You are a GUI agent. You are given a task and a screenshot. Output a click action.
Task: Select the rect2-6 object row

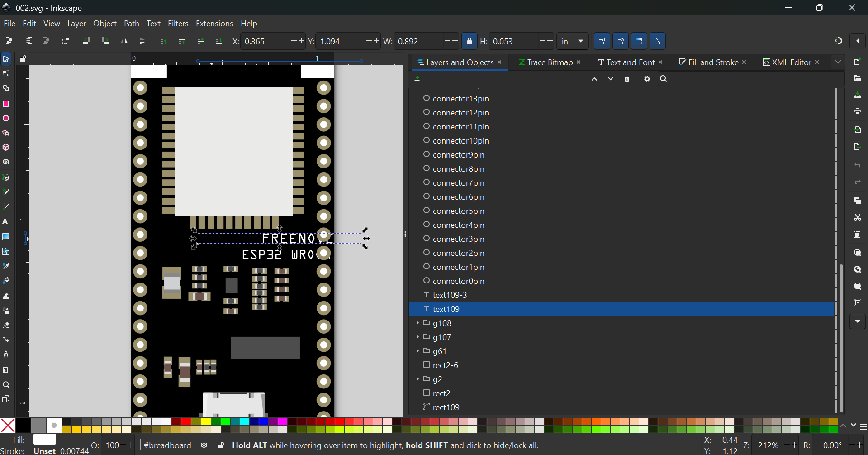[x=621, y=365]
